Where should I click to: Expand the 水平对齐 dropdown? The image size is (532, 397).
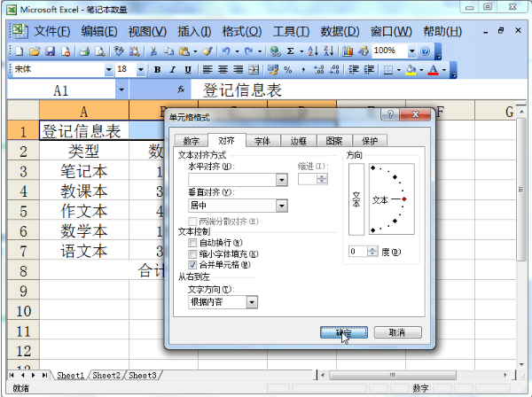[282, 180]
